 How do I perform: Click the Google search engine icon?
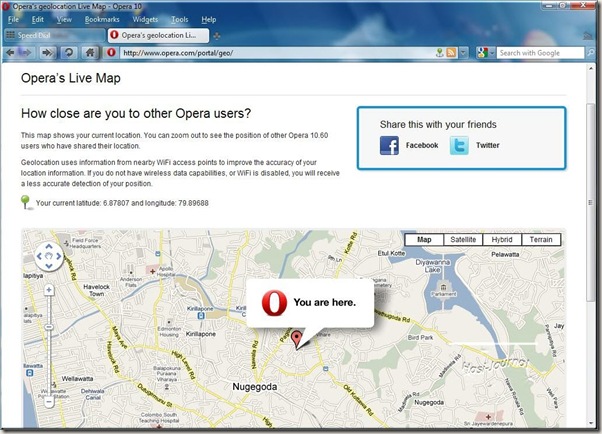pos(482,53)
